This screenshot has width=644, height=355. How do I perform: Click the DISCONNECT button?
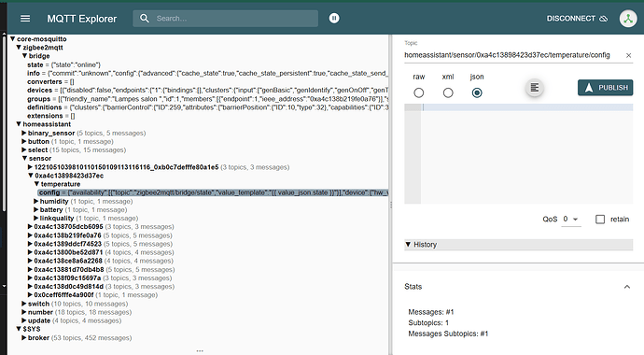pyautogui.click(x=577, y=19)
